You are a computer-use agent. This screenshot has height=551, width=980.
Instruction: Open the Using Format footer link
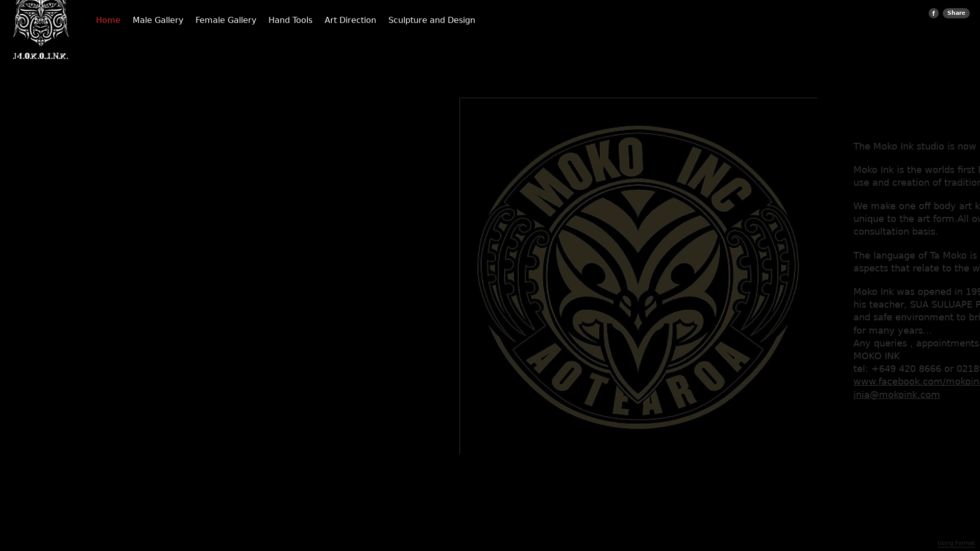(x=956, y=543)
